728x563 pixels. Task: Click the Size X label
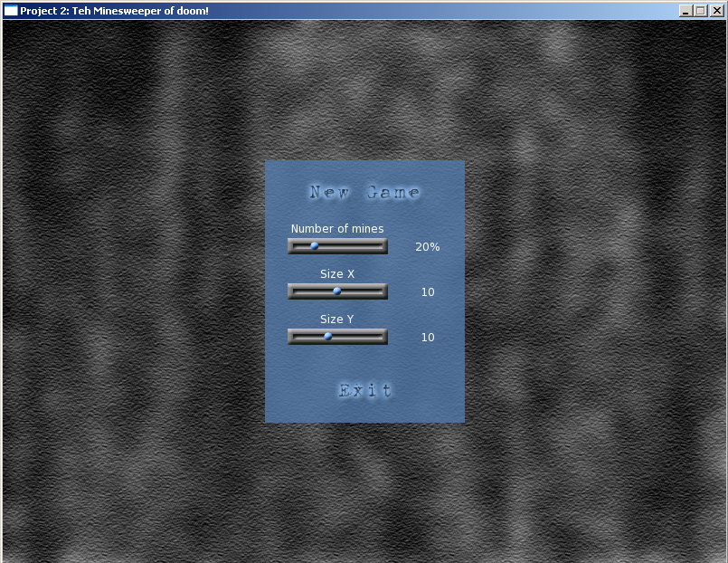(337, 273)
